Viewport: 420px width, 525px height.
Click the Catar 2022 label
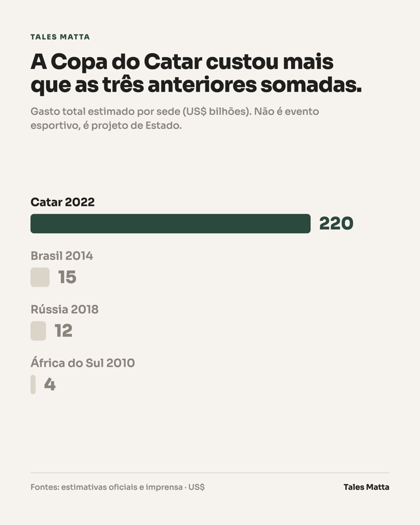(62, 202)
